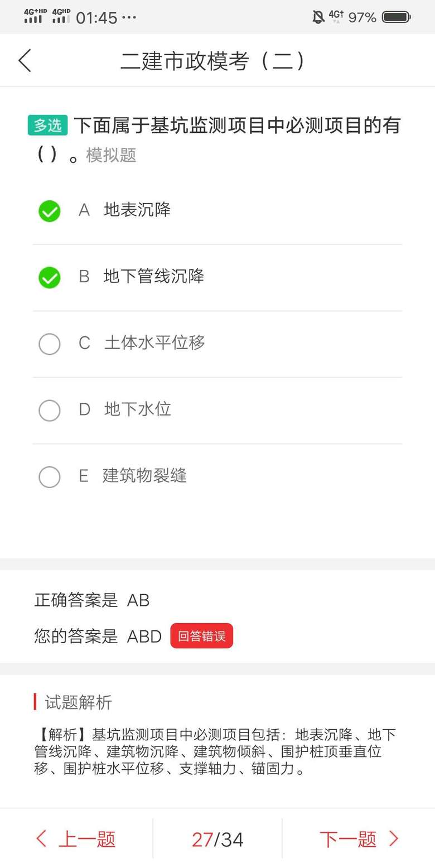The height and width of the screenshot is (868, 435).
Task: Tap the 模拟题 label
Action: point(111,155)
